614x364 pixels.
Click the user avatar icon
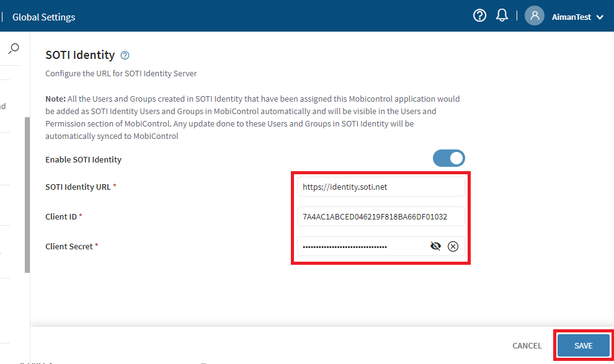[534, 16]
